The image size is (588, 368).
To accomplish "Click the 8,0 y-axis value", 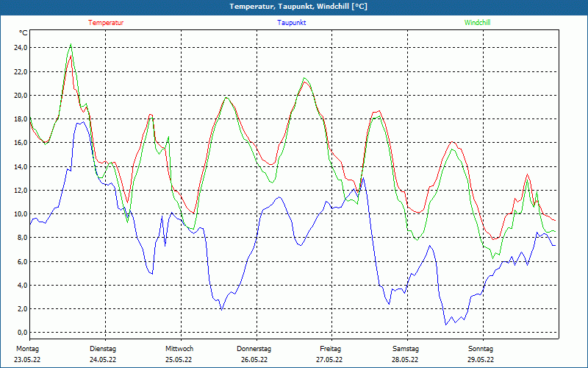I will point(22,238).
